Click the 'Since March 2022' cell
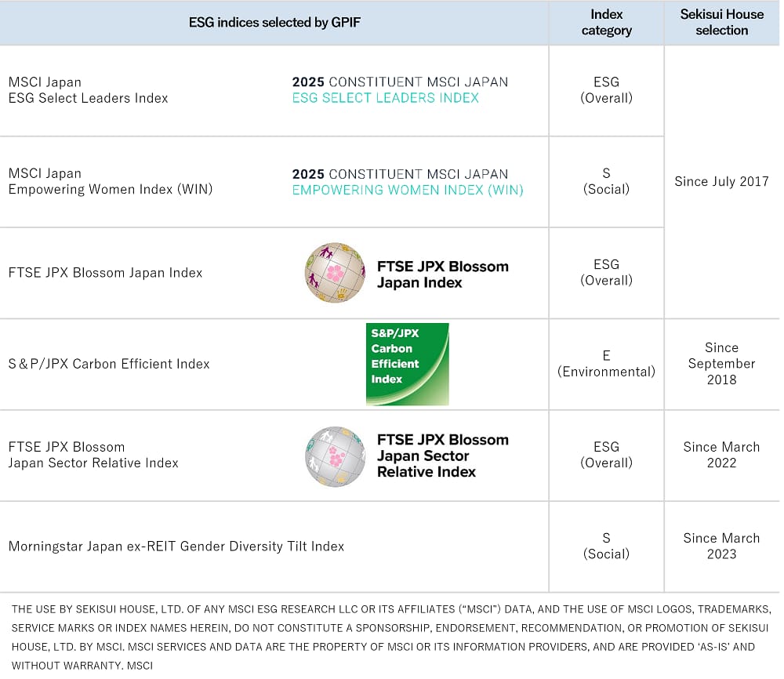This screenshot has width=784, height=679. pyautogui.click(x=721, y=455)
